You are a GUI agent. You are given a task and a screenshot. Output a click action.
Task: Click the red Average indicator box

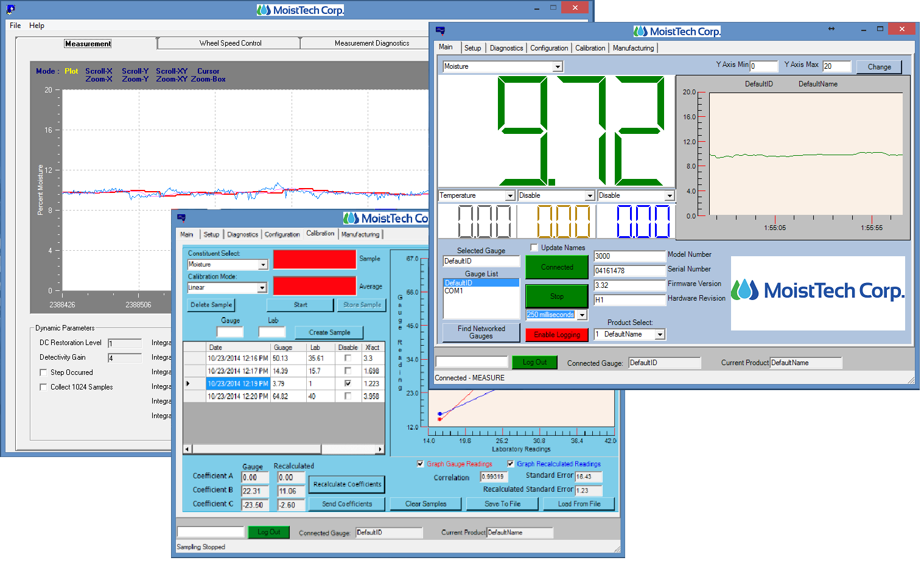tap(314, 286)
